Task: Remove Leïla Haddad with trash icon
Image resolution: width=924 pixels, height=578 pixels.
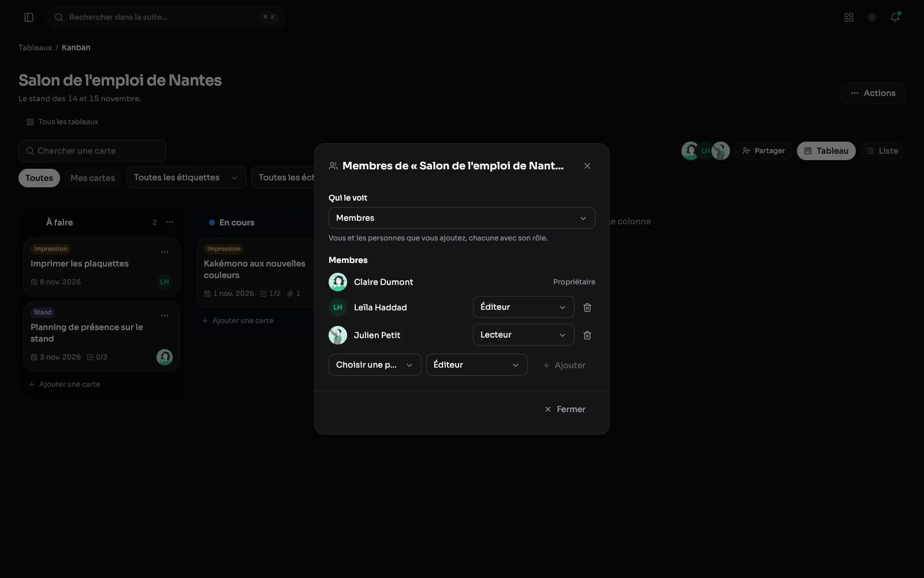Action: tap(587, 307)
